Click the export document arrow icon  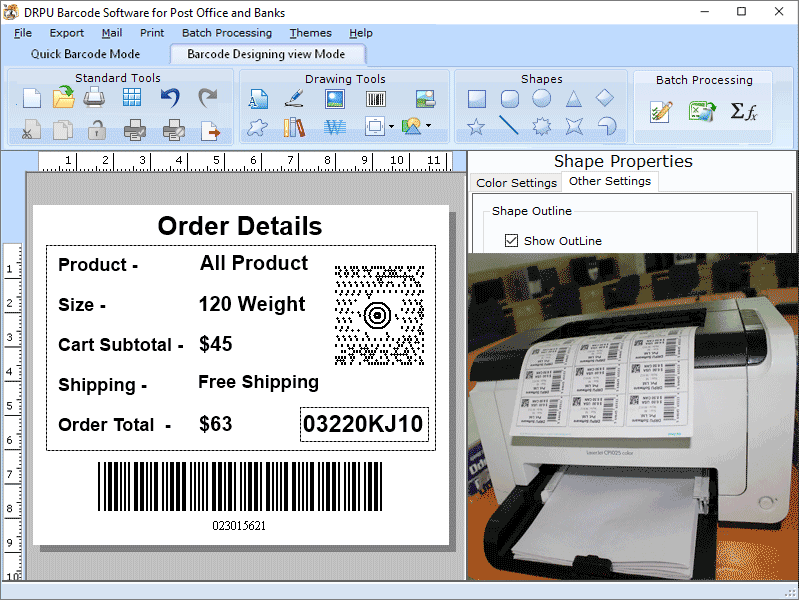(x=210, y=131)
